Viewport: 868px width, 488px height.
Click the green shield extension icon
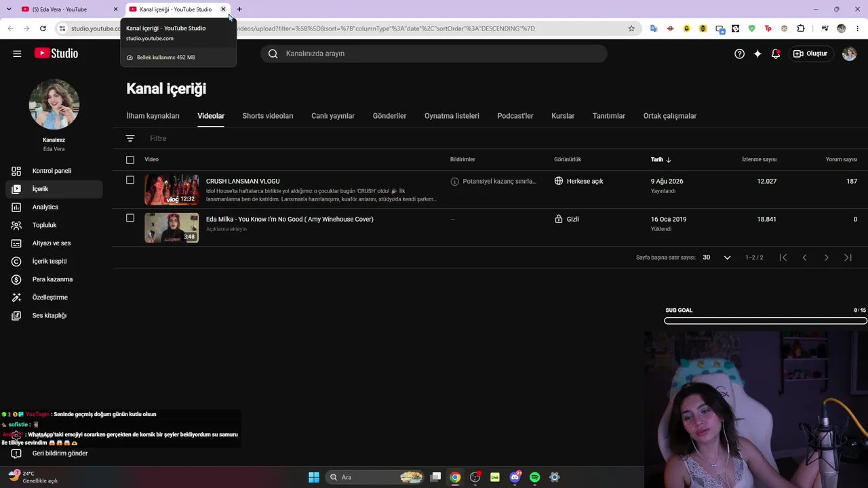(752, 28)
